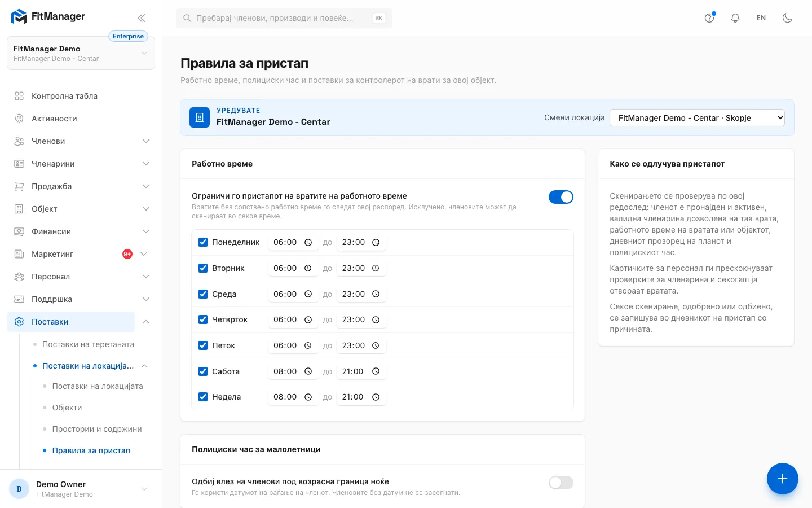Toggle dark mode moon icon
This screenshot has height=508, width=812.
pos(787,18)
